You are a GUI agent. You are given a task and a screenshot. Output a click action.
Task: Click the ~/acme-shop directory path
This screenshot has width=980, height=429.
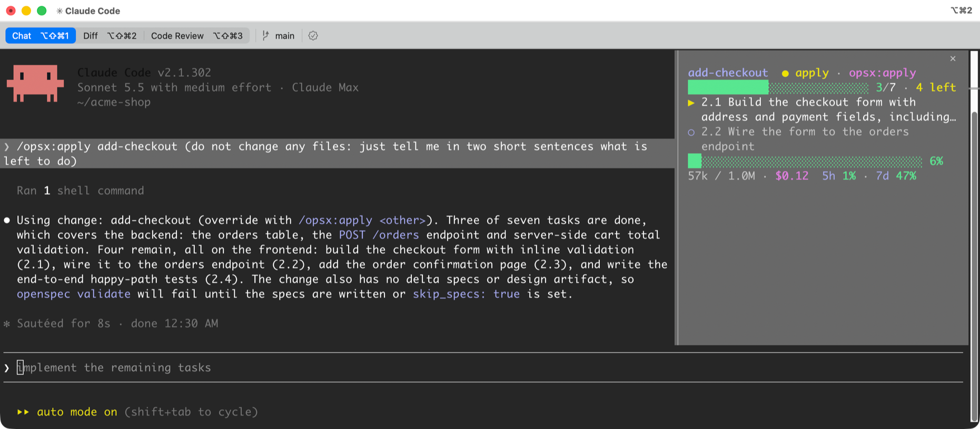pyautogui.click(x=114, y=102)
